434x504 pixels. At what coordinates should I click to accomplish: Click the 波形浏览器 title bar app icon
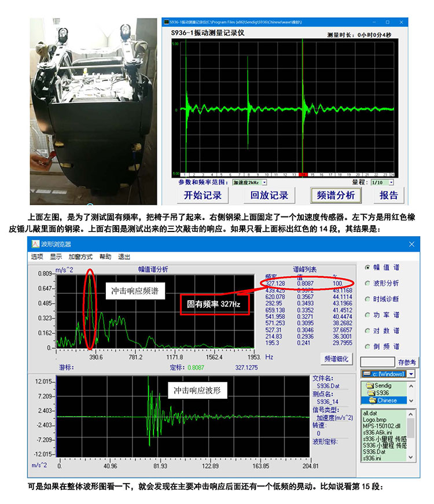click(35, 244)
